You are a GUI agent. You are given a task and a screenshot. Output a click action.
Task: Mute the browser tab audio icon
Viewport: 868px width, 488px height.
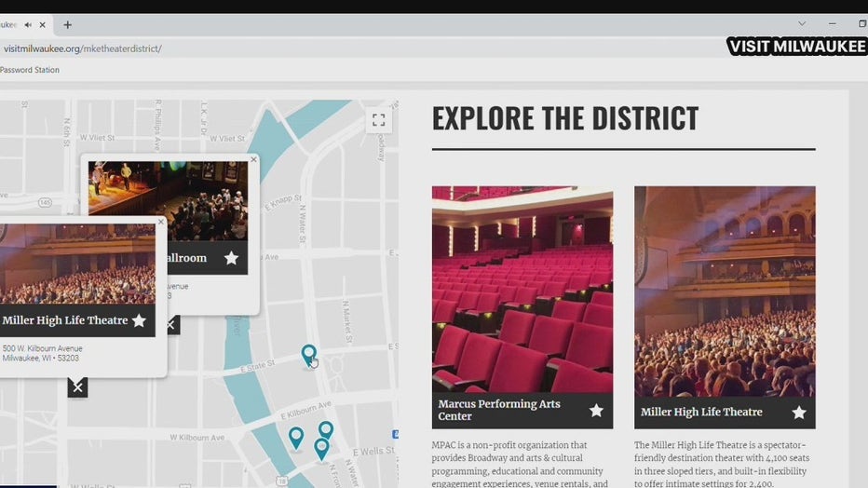pos(28,25)
